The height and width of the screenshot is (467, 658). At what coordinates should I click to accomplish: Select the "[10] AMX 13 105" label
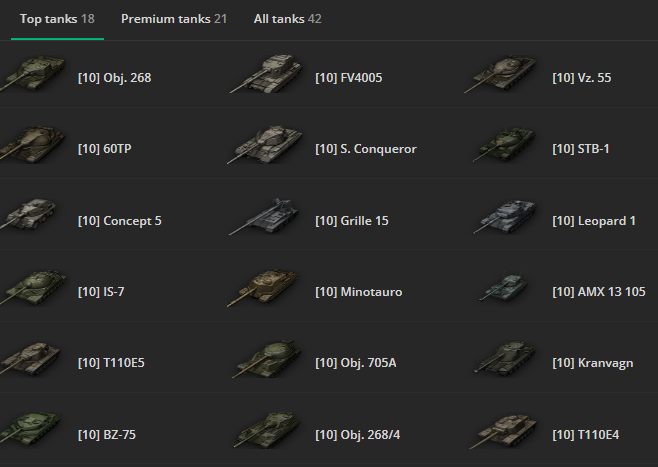point(599,292)
